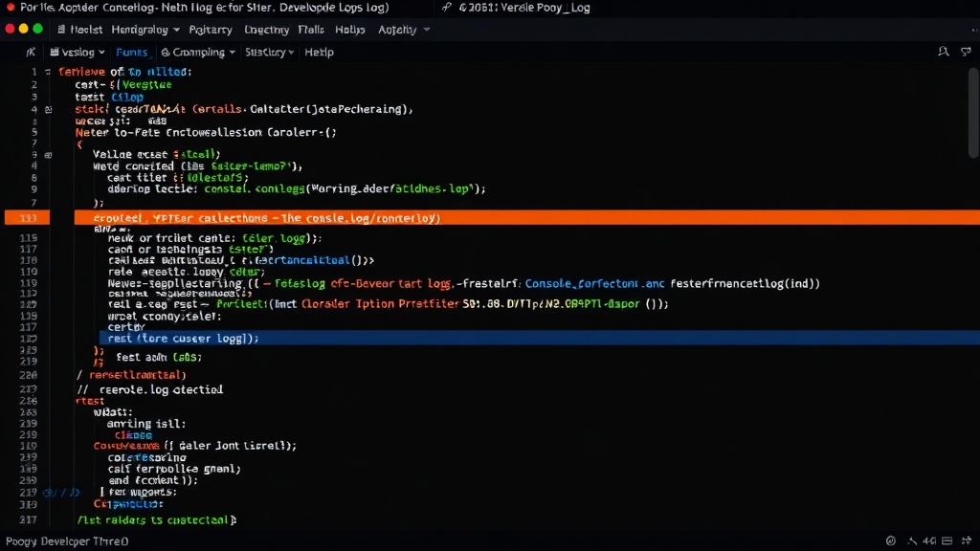The width and height of the screenshot is (980, 551).
Task: Click the red macOS close button
Action: [x=10, y=29]
